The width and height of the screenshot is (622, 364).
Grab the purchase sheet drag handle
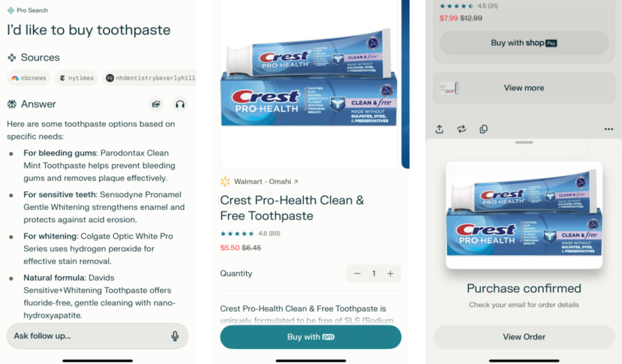click(x=524, y=142)
